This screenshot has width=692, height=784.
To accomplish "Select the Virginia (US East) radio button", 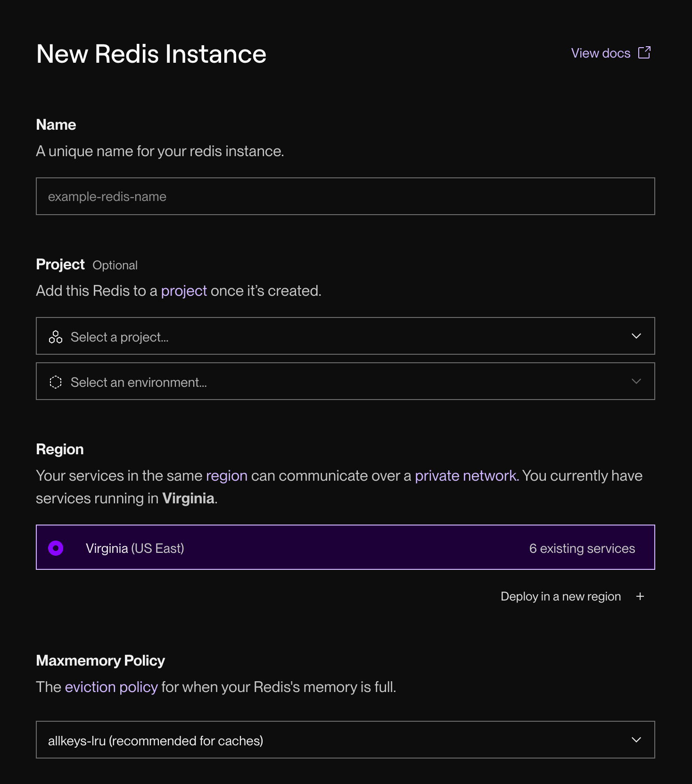I will (56, 548).
